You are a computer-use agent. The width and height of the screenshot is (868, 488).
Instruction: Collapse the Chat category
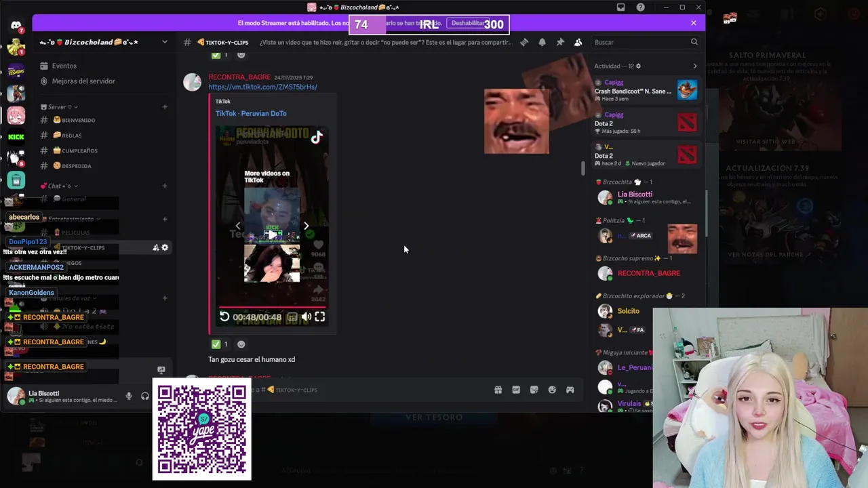(x=59, y=186)
